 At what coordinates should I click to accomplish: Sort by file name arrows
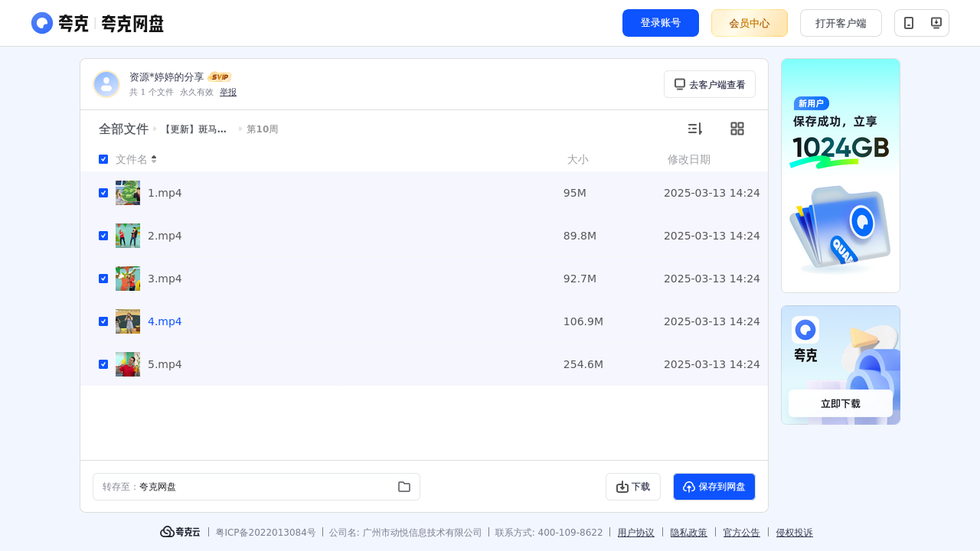154,159
